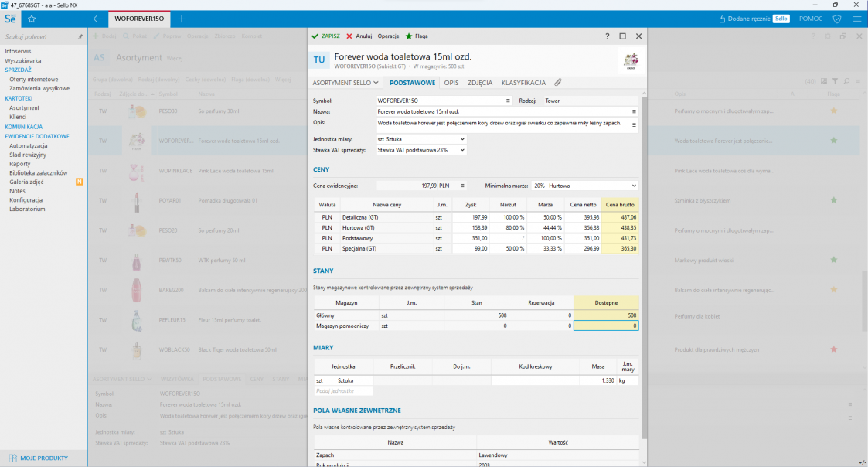Click the back arrow navigation icon
Viewport: 868px width, 467px height.
point(98,18)
